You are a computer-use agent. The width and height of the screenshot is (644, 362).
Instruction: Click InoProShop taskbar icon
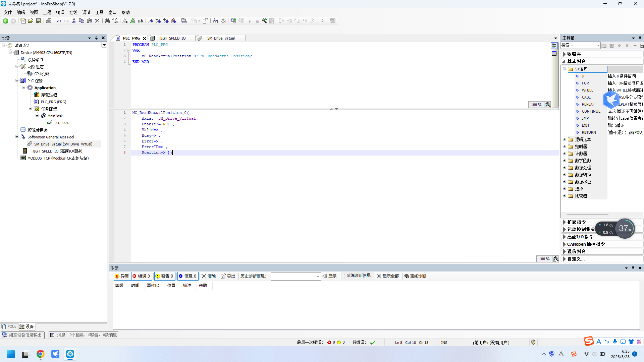[x=70, y=354]
